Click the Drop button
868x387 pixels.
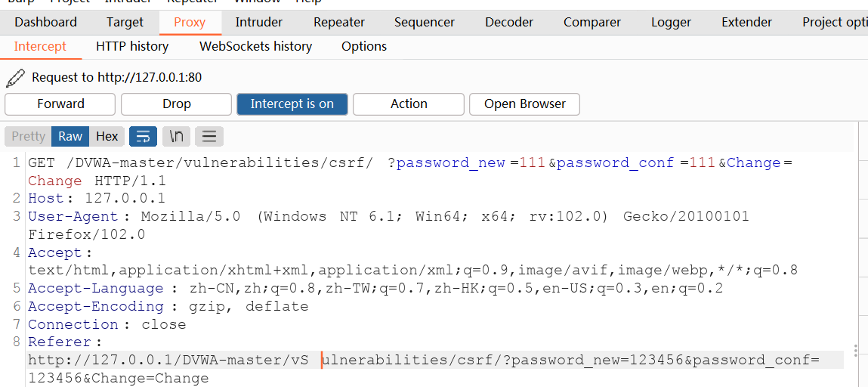pyautogui.click(x=177, y=104)
